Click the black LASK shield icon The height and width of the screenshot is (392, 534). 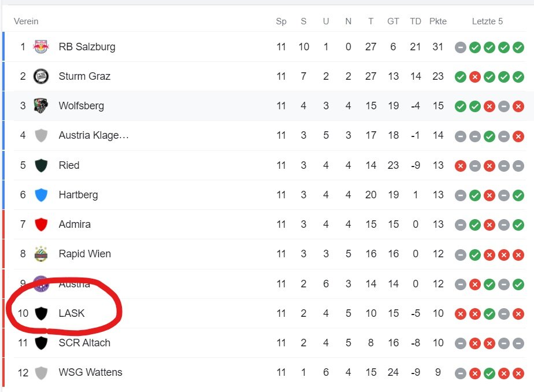click(41, 313)
